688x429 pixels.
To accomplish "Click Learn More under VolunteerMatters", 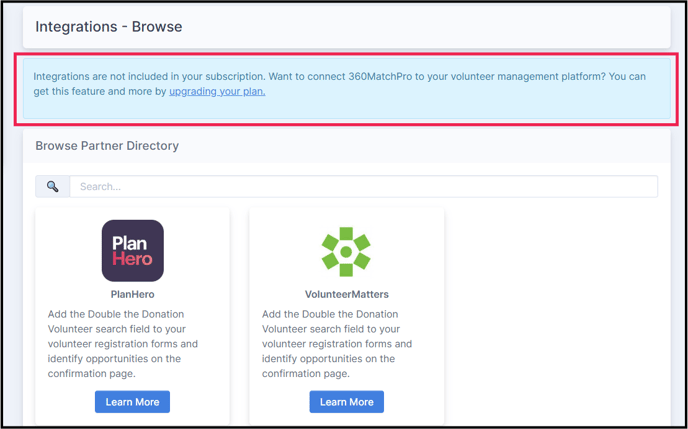I will (x=347, y=402).
